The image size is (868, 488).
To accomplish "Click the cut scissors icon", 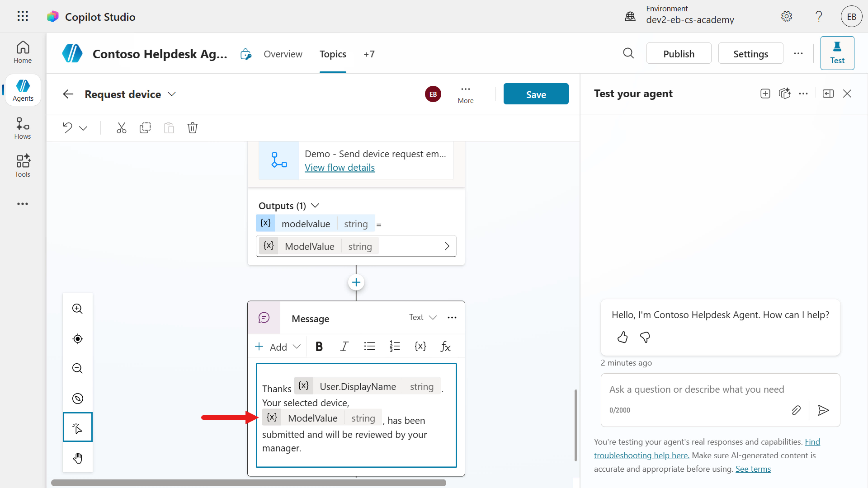I will tap(121, 128).
